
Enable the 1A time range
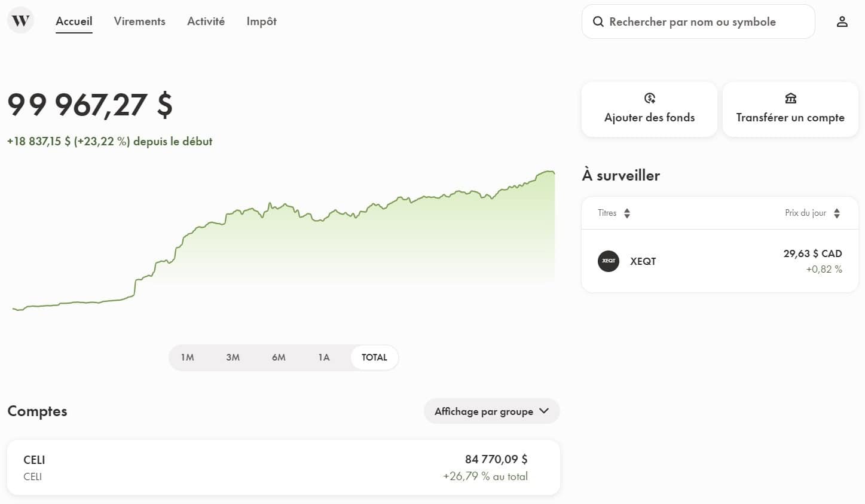pos(323,357)
